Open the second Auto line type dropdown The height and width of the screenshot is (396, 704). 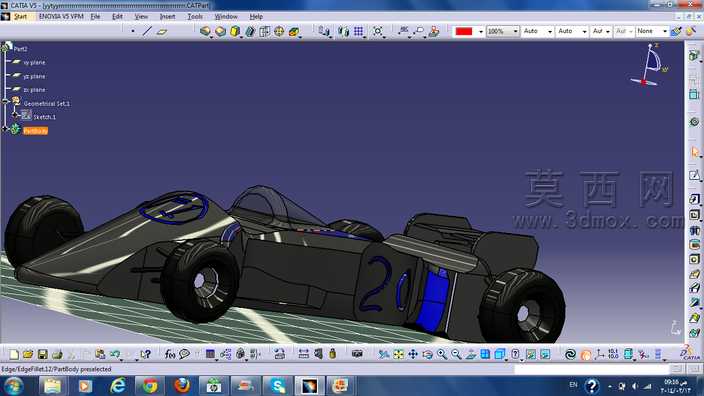(x=584, y=31)
